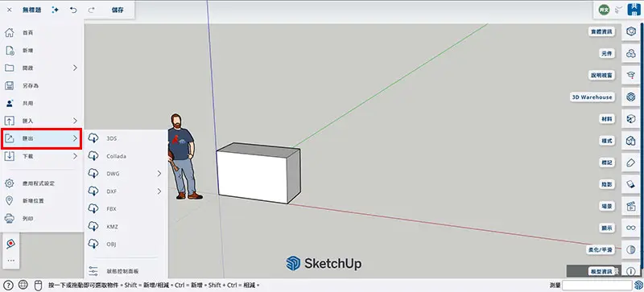The width and height of the screenshot is (644, 292).
Task: Choose 列印 print
Action: click(42, 219)
